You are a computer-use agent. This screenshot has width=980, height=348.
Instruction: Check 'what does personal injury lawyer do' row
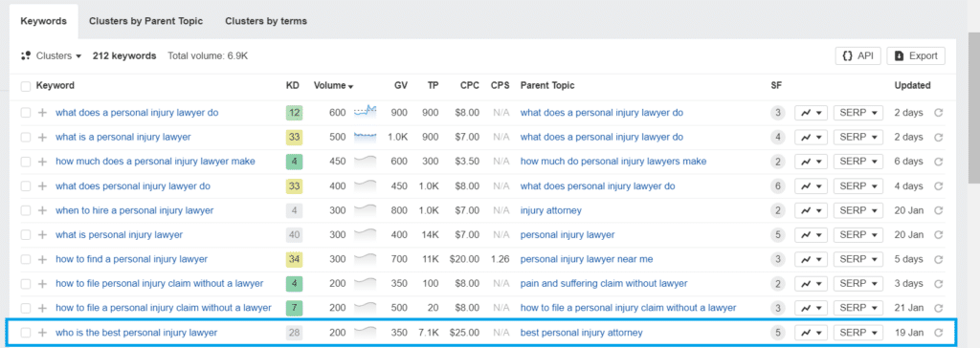(x=26, y=186)
